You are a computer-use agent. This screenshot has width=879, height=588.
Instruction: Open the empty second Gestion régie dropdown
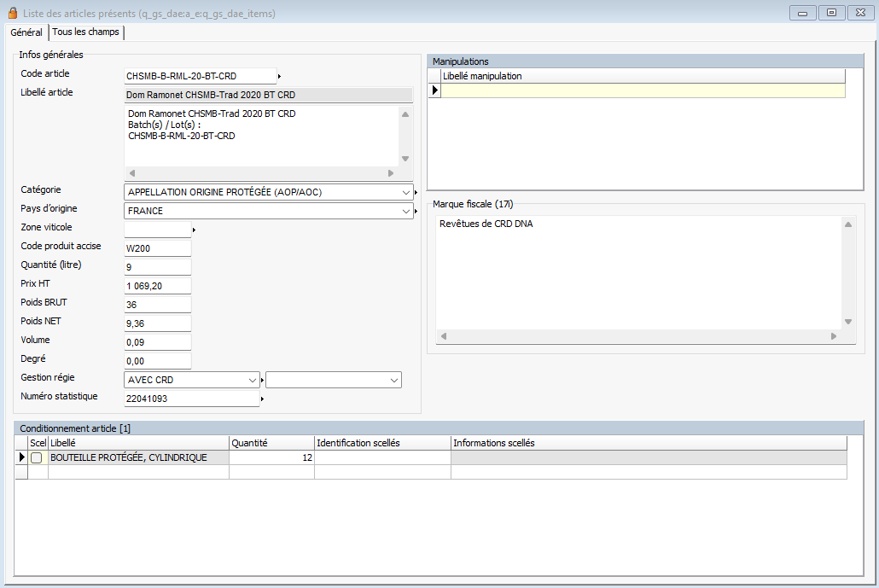click(393, 380)
